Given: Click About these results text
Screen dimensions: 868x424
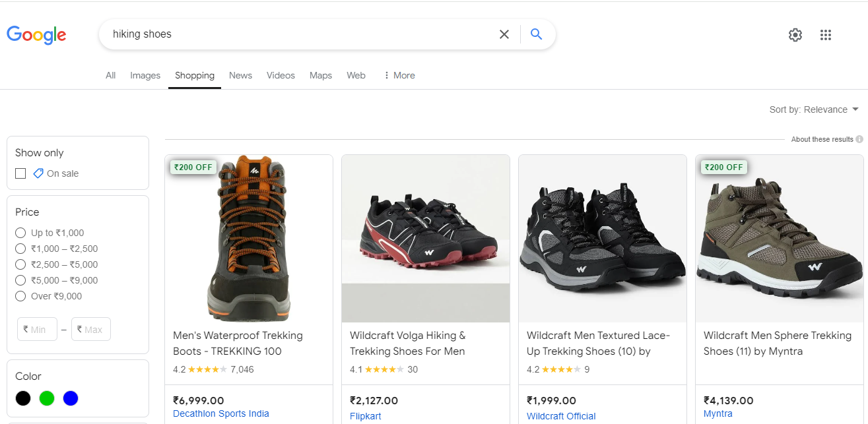Looking at the screenshot, I should (822, 139).
